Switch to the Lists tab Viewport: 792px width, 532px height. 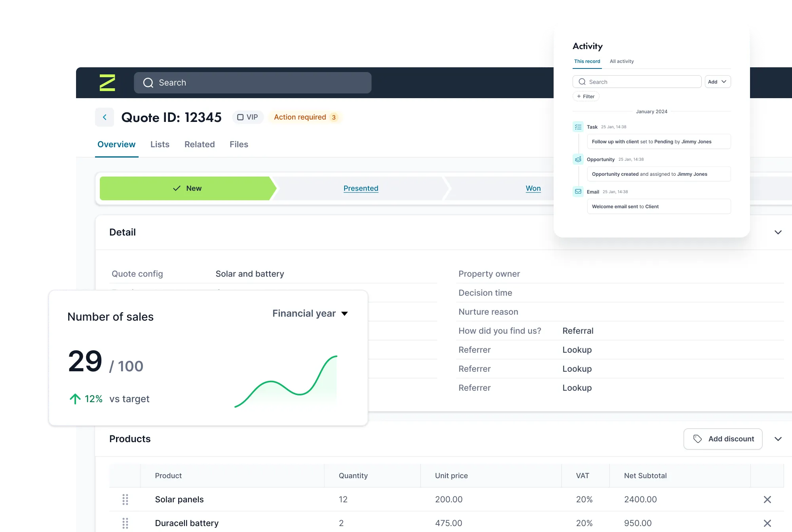[160, 144]
